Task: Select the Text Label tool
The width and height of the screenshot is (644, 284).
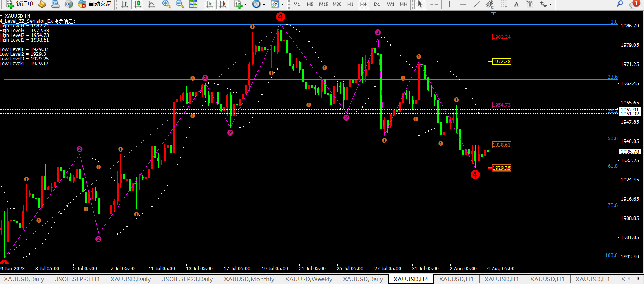Action: pos(529,4)
